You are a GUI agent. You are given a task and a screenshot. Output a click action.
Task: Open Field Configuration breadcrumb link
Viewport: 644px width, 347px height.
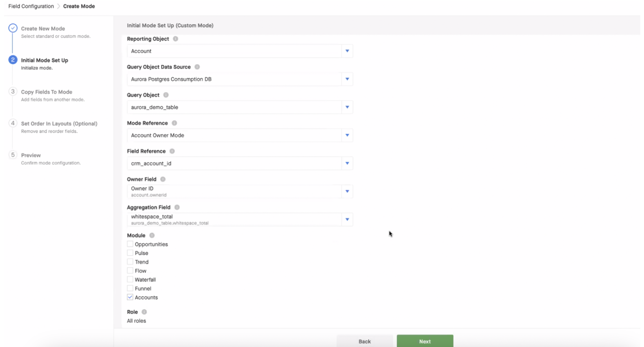tap(31, 6)
